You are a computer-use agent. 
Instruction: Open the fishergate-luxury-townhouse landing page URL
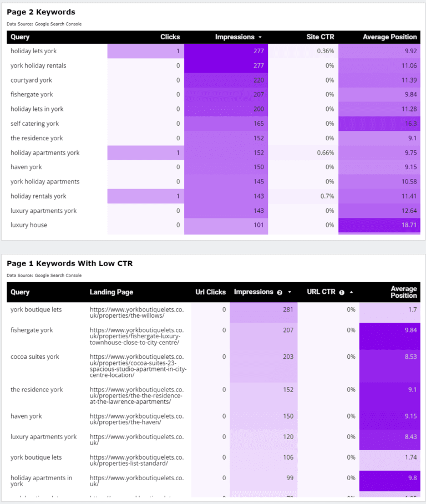tap(136, 336)
